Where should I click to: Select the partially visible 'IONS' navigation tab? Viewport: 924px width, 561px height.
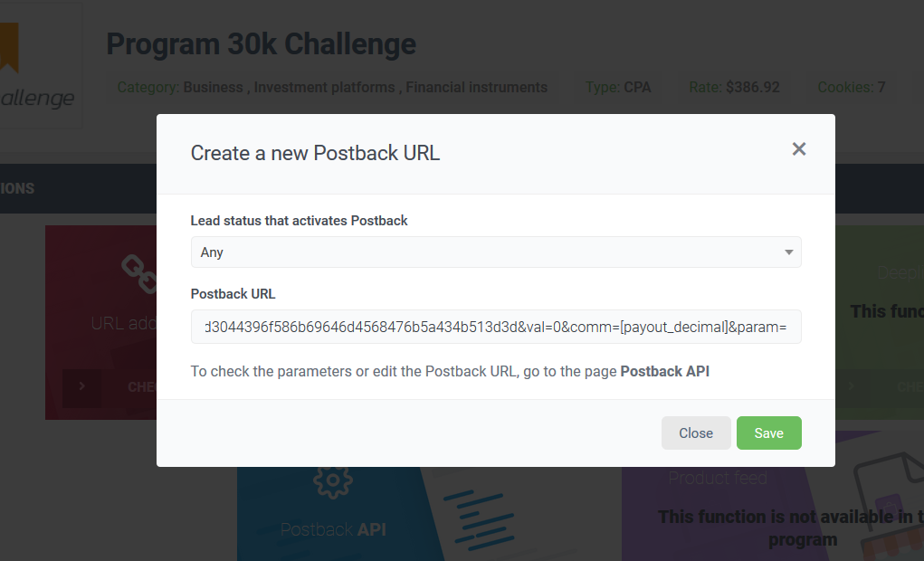tap(17, 188)
